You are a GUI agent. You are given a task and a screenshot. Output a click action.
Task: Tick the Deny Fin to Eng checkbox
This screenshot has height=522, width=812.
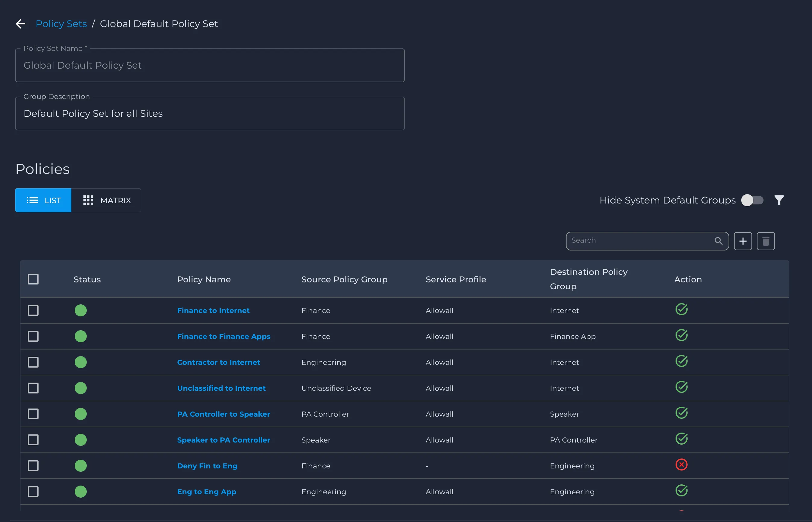click(x=33, y=466)
